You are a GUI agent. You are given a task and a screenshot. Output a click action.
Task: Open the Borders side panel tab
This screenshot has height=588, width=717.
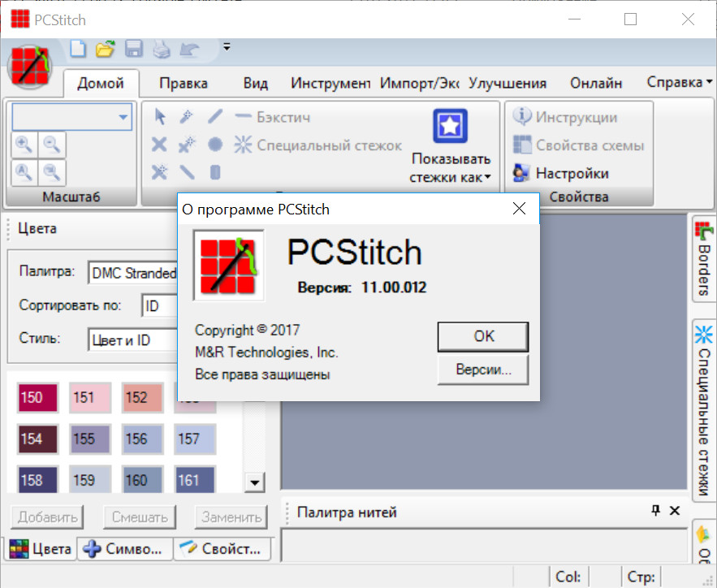coord(704,259)
